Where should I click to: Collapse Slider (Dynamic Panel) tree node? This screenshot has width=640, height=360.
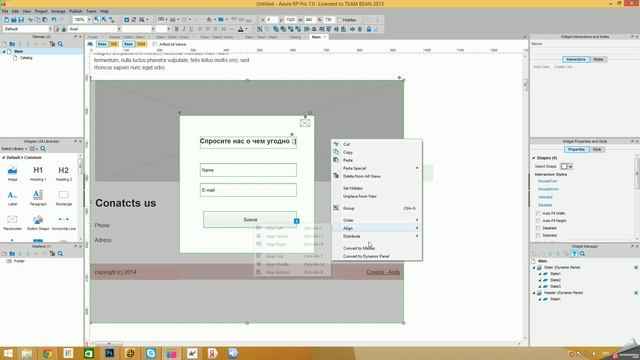pos(534,267)
